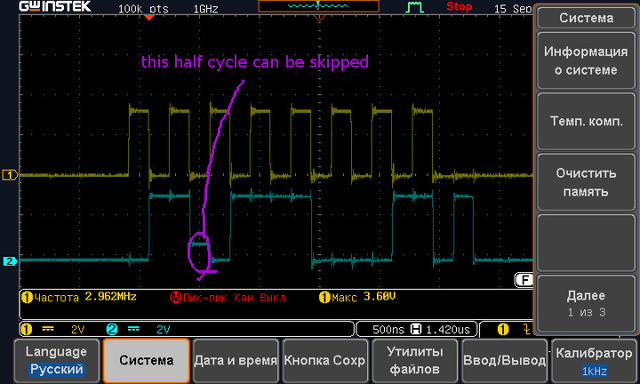
Task: Click Темп. комп. side button
Action: coord(586,122)
